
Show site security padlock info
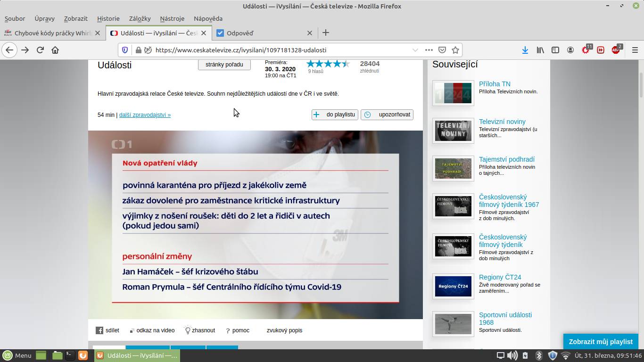pos(138,50)
